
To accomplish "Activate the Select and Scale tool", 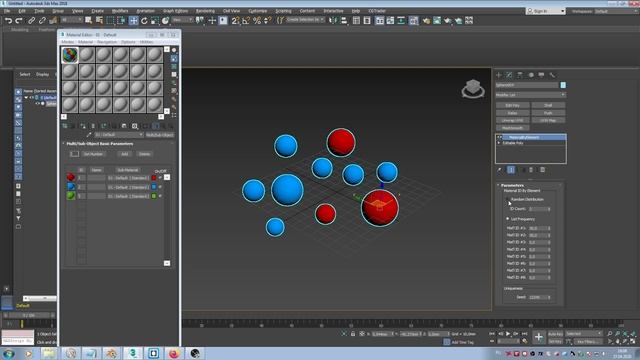I will pyautogui.click(x=155, y=20).
